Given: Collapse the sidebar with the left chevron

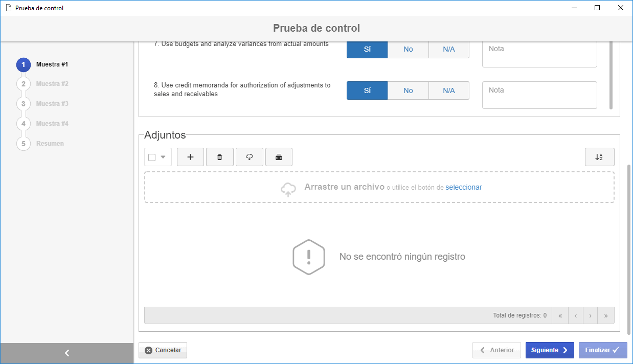Looking at the screenshot, I should coord(67,353).
